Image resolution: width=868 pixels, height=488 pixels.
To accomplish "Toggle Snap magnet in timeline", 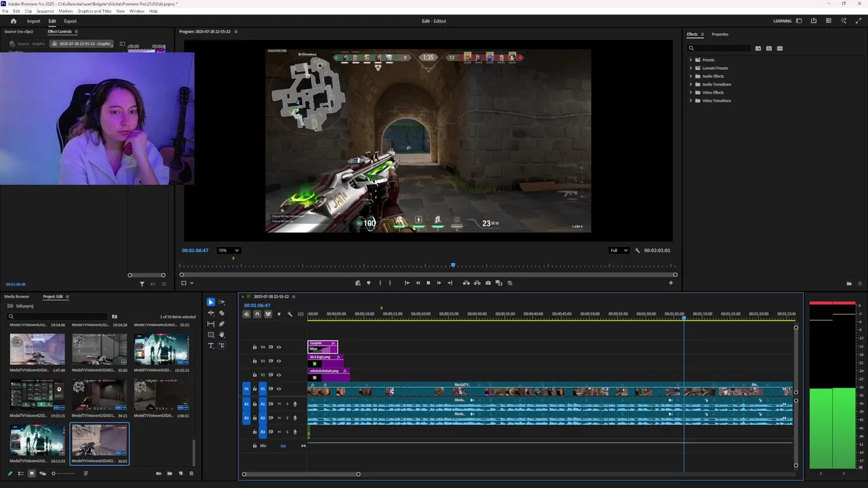I will click(257, 314).
